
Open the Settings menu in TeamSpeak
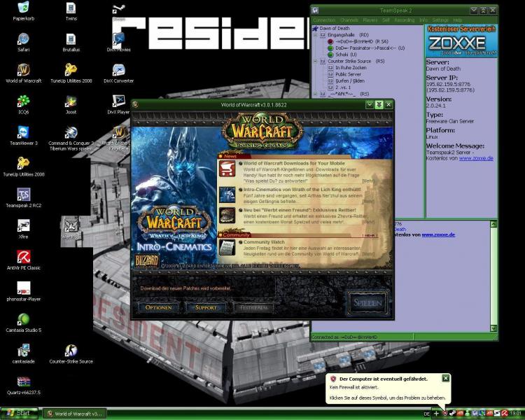440,20
